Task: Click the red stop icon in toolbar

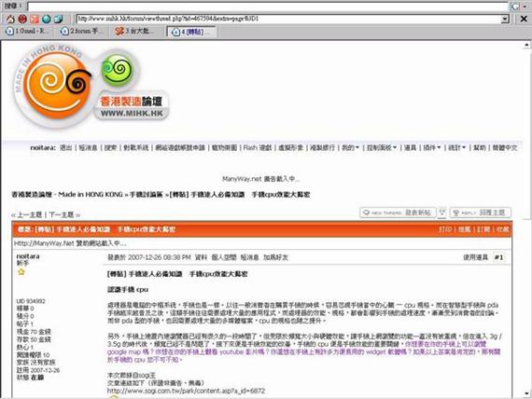Action: click(22, 19)
